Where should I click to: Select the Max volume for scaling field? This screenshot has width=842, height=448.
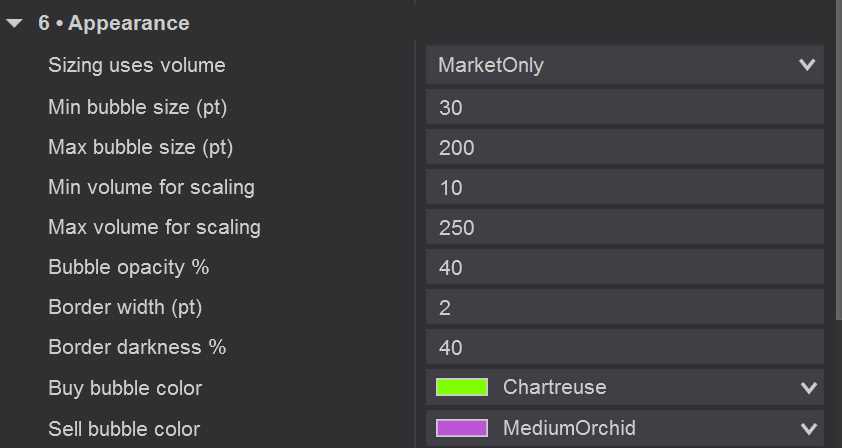click(x=624, y=228)
